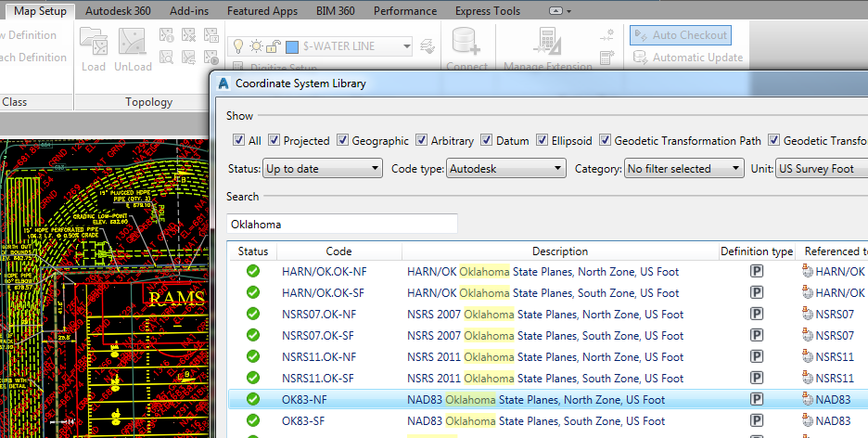This screenshot has height=438, width=868.
Task: Sort by the Status column header
Action: point(253,251)
